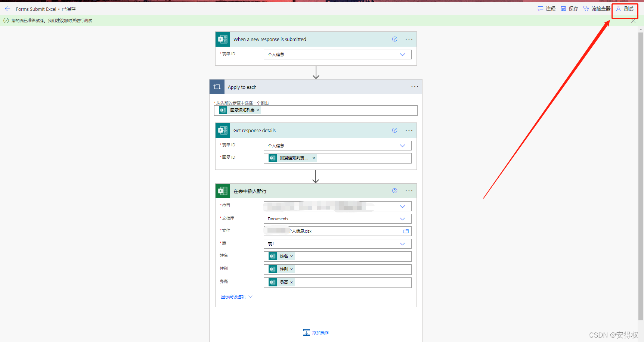Open Get response details more options
Image resolution: width=644 pixels, height=342 pixels.
[x=409, y=130]
